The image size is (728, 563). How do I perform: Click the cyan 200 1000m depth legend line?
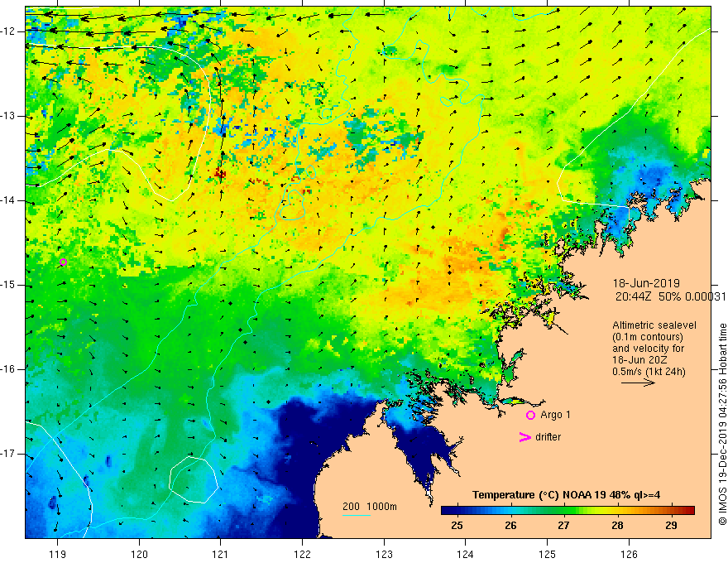pyautogui.click(x=356, y=515)
